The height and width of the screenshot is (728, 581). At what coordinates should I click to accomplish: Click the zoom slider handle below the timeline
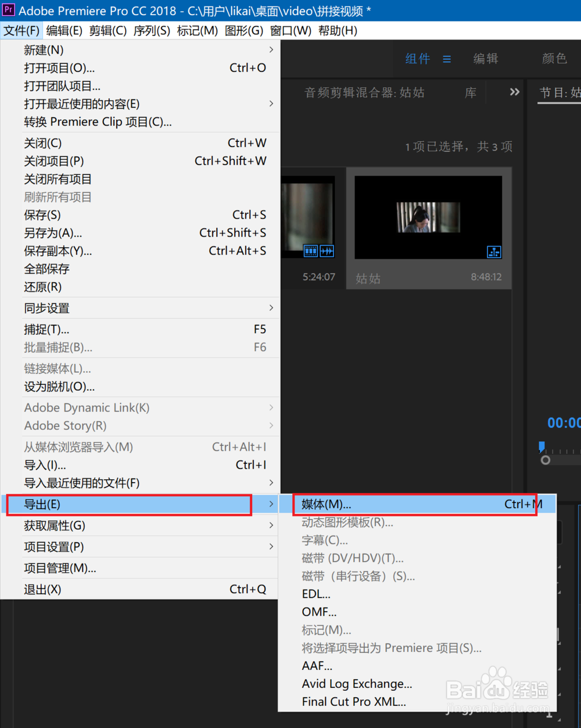tap(546, 460)
